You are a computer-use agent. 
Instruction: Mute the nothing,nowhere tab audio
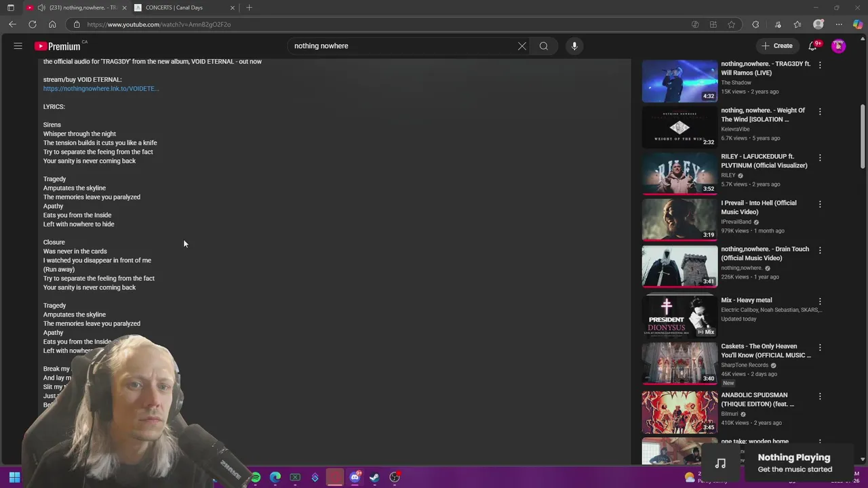click(41, 7)
